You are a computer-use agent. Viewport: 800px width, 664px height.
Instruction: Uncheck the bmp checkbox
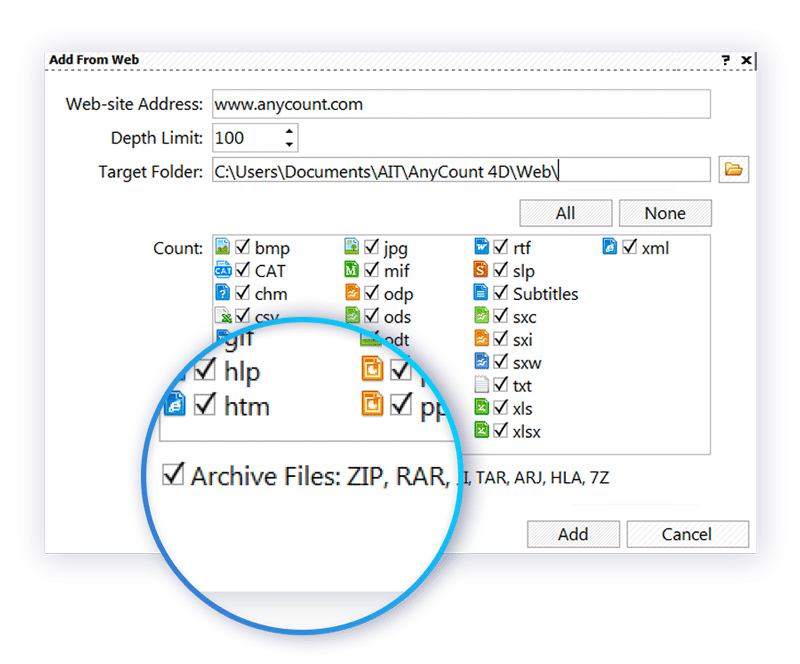243,247
